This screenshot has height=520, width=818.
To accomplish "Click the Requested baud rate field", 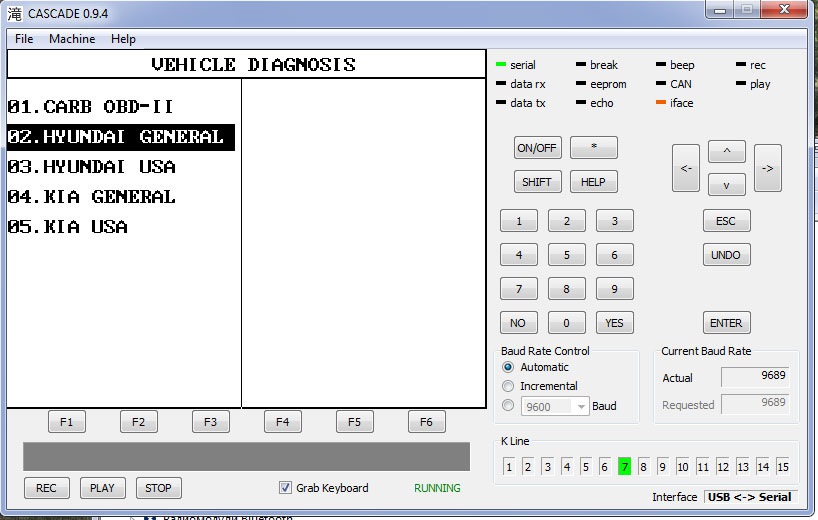I will (755, 403).
